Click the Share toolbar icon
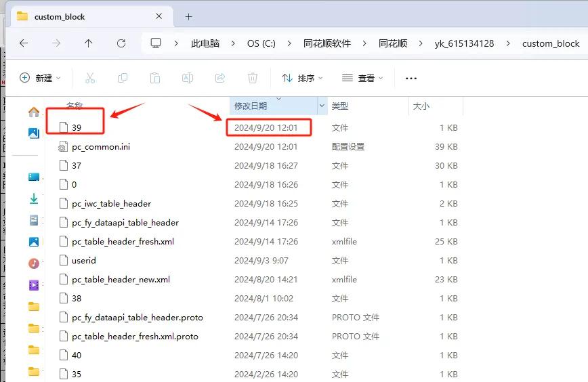This screenshot has height=382, width=588. click(x=220, y=78)
